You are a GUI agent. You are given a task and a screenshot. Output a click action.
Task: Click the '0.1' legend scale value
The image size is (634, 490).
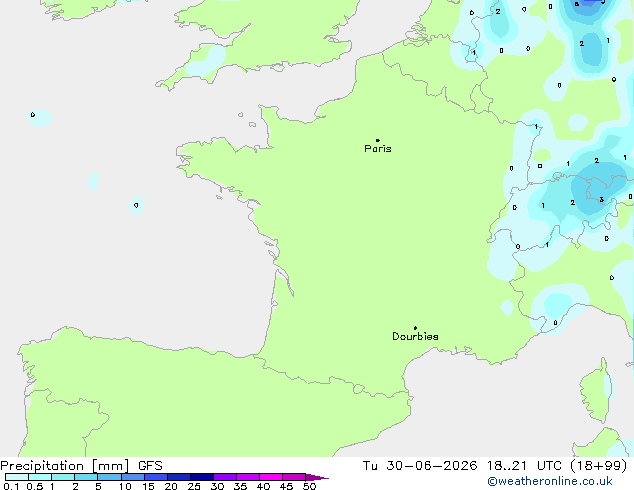(x=11, y=486)
